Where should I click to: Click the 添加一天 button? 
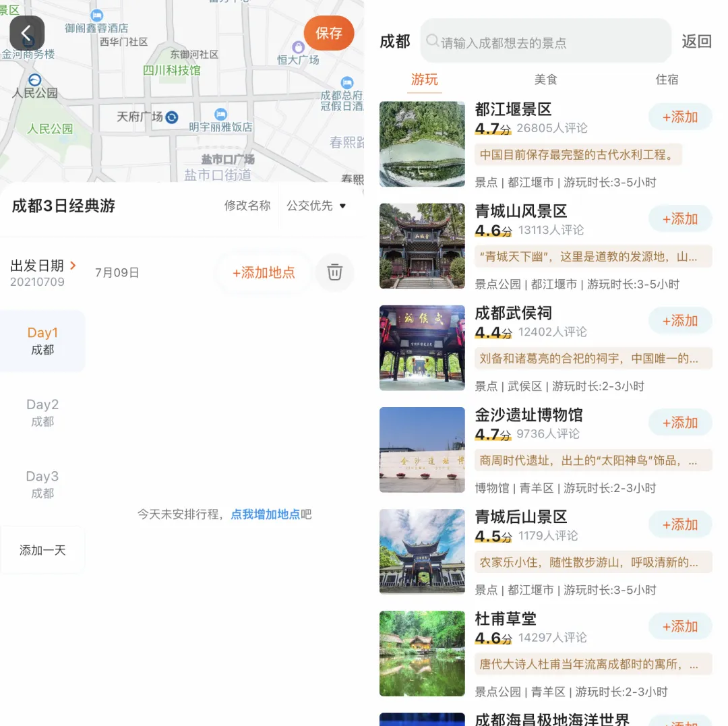tap(42, 550)
